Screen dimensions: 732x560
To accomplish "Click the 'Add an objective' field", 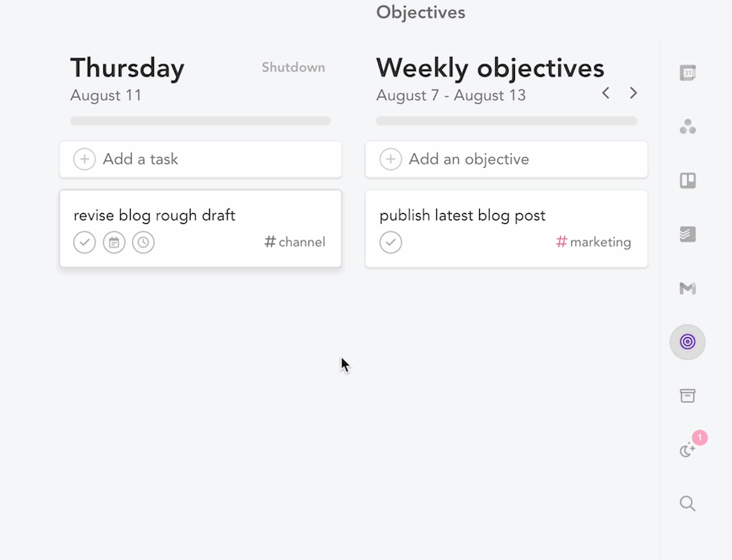I will tap(506, 159).
